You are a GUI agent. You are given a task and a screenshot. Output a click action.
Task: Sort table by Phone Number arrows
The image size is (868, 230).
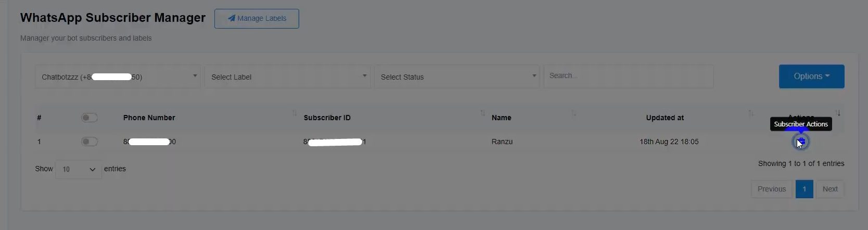295,113
